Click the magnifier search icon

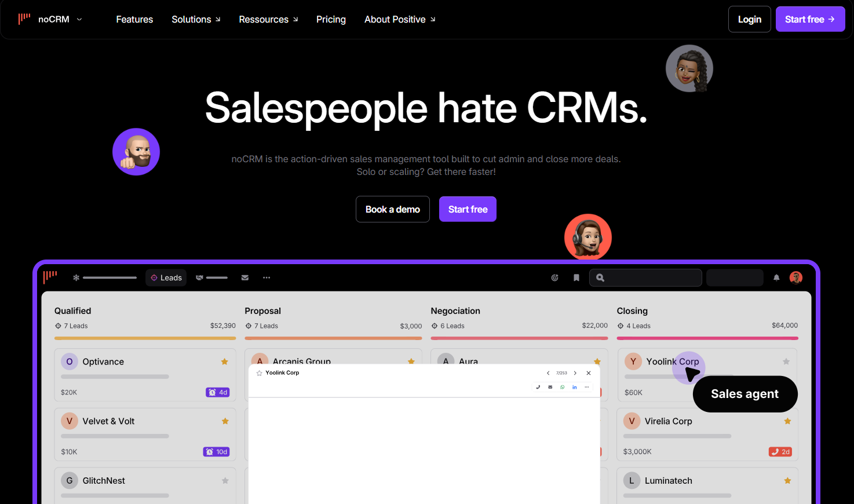[600, 277]
